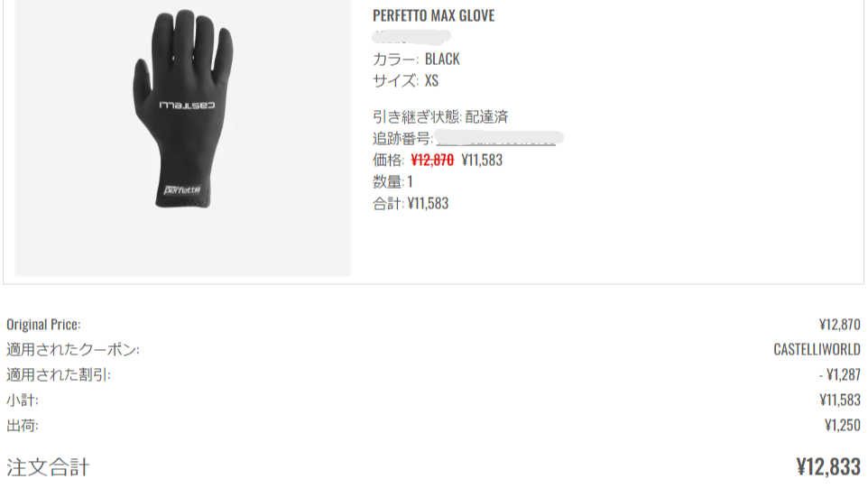This screenshot has height=488, width=868.
Task: Click the 注文合計 order total label
Action: pyautogui.click(x=48, y=467)
